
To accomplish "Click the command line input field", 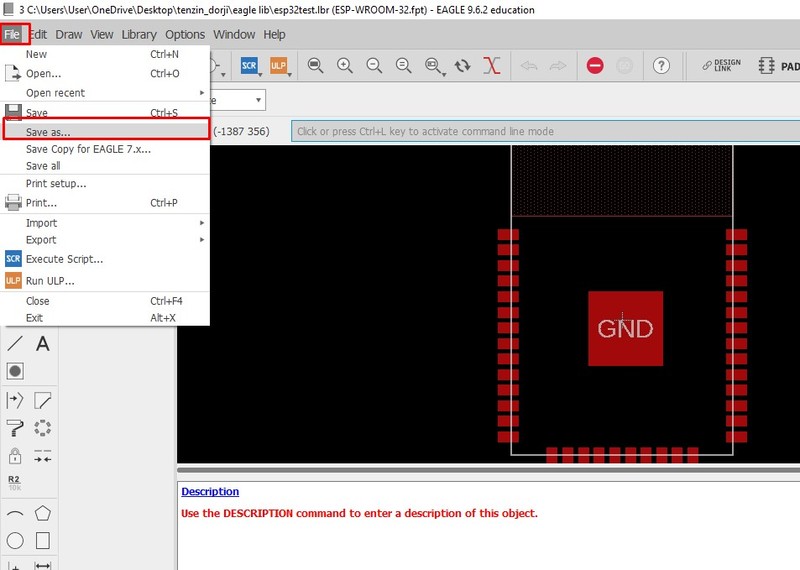I will pos(546,131).
